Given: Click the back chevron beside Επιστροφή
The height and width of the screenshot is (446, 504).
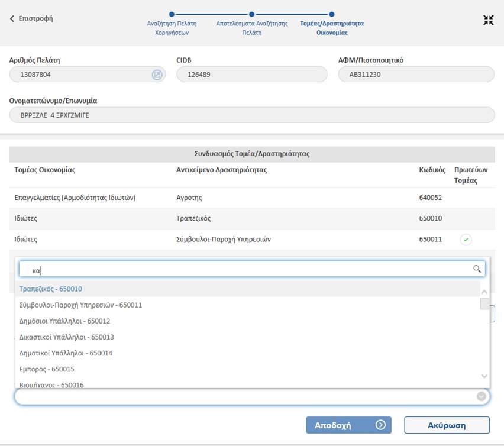Looking at the screenshot, I should pos(12,18).
